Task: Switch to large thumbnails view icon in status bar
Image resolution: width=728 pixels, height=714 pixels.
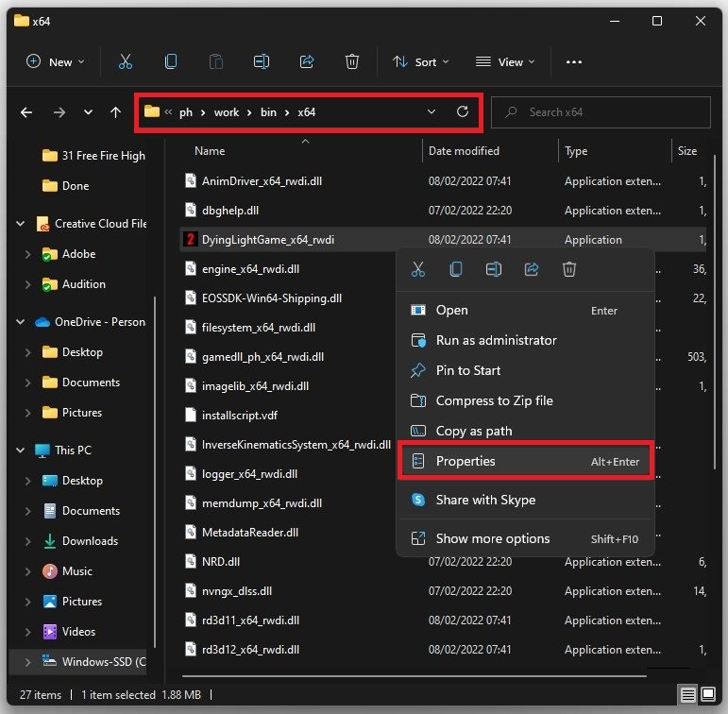Action: (x=708, y=694)
